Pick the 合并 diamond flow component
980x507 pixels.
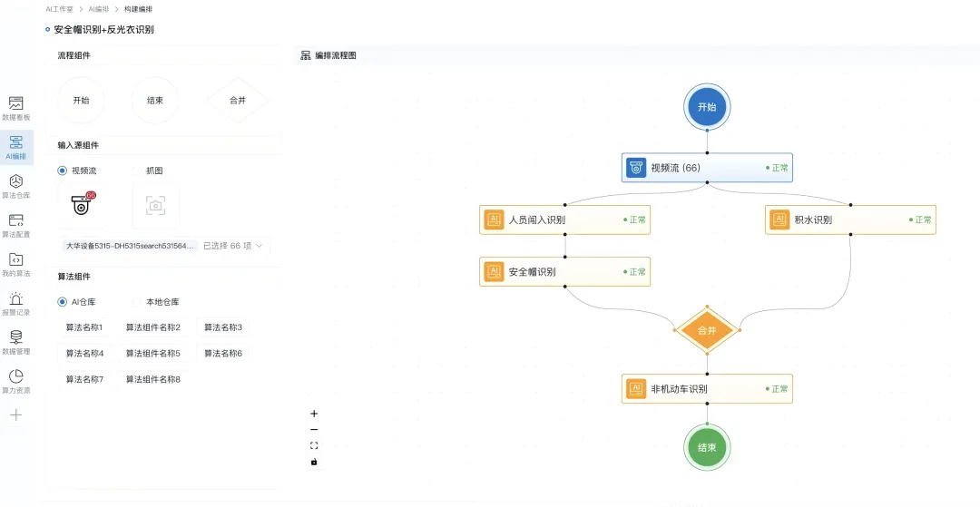[x=238, y=101]
